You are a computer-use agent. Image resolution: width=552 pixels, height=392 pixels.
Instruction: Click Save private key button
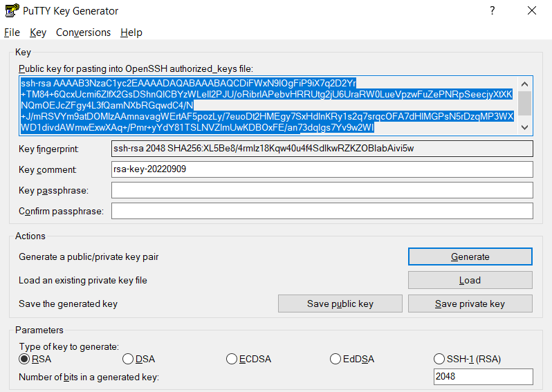click(x=470, y=304)
